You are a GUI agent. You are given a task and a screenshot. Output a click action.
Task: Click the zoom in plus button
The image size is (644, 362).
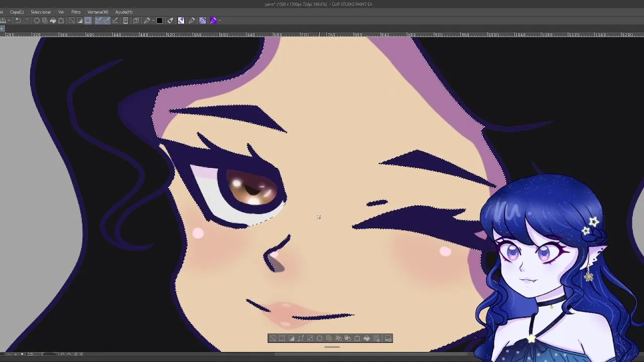pos(16,354)
